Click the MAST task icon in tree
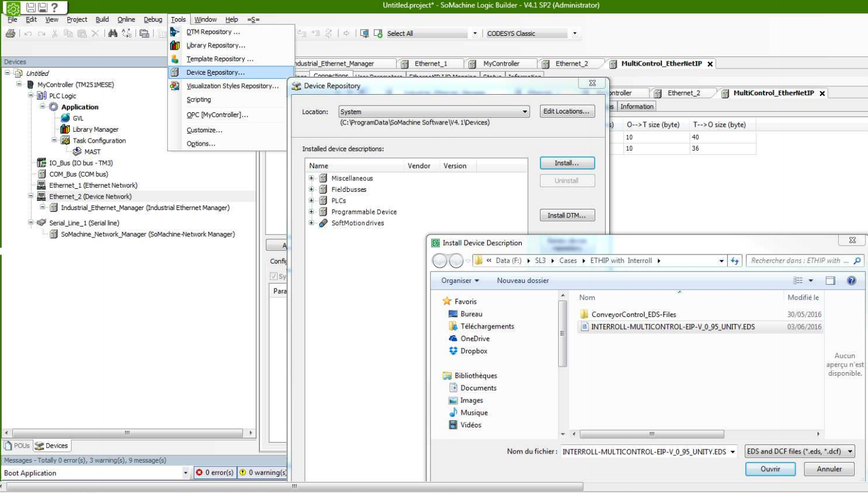 click(x=78, y=152)
